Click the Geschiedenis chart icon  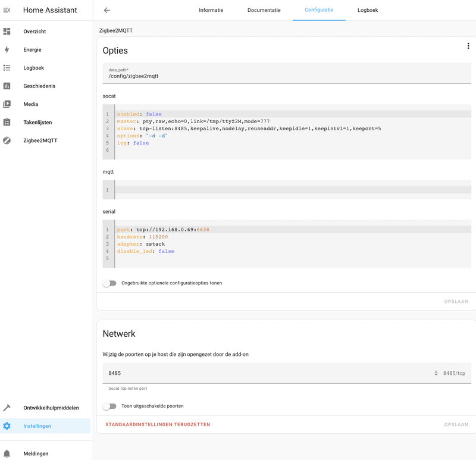(7, 86)
